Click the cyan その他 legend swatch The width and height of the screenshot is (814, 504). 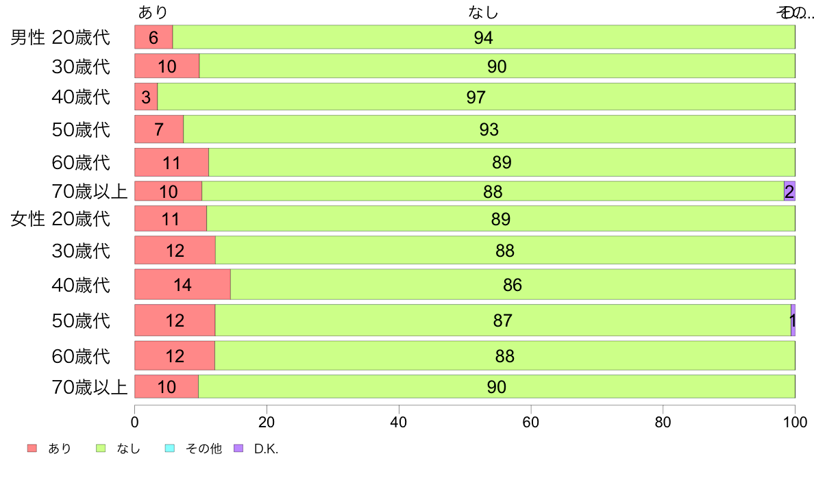[x=170, y=448]
